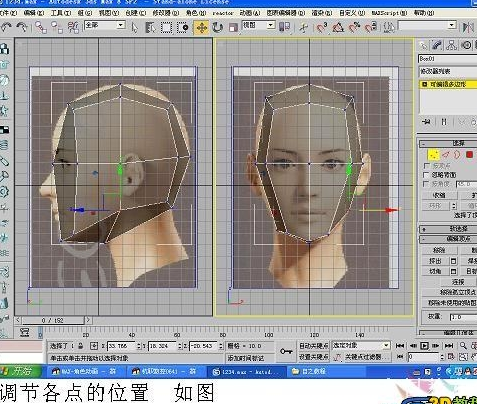Screen dimensions: 477x404
Task: Click the Remove button in Edit Vertices
Action: (439, 250)
